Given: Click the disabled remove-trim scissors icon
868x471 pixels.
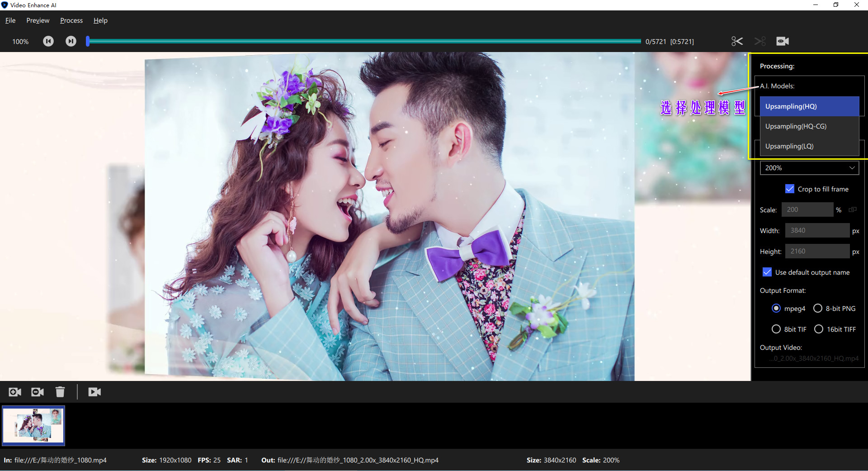Looking at the screenshot, I should pyautogui.click(x=760, y=41).
